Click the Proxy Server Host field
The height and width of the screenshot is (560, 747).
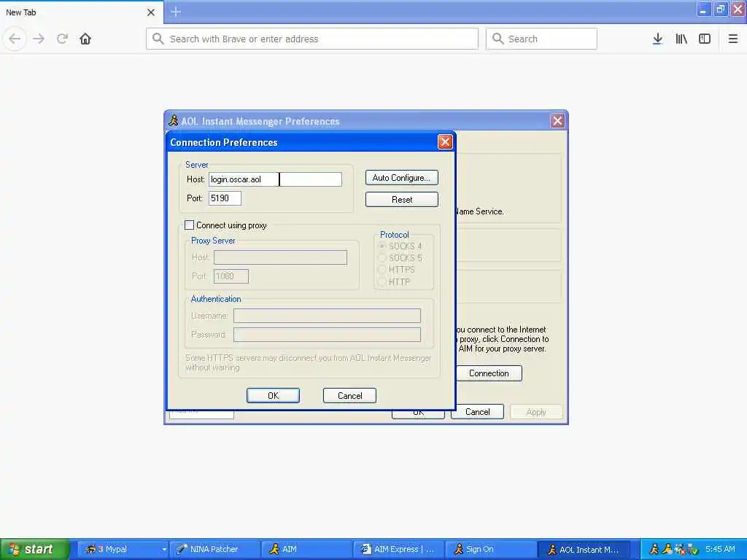point(280,257)
